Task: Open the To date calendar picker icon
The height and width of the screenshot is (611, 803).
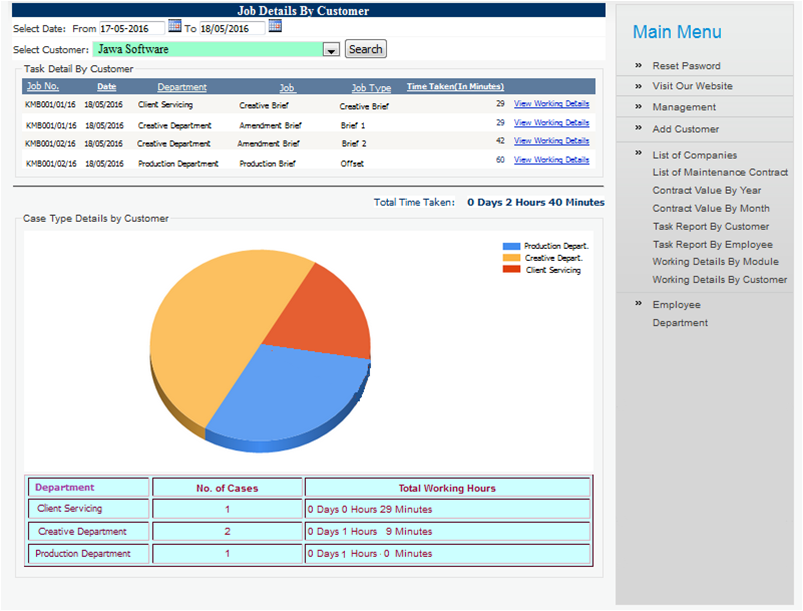Action: pyautogui.click(x=275, y=26)
